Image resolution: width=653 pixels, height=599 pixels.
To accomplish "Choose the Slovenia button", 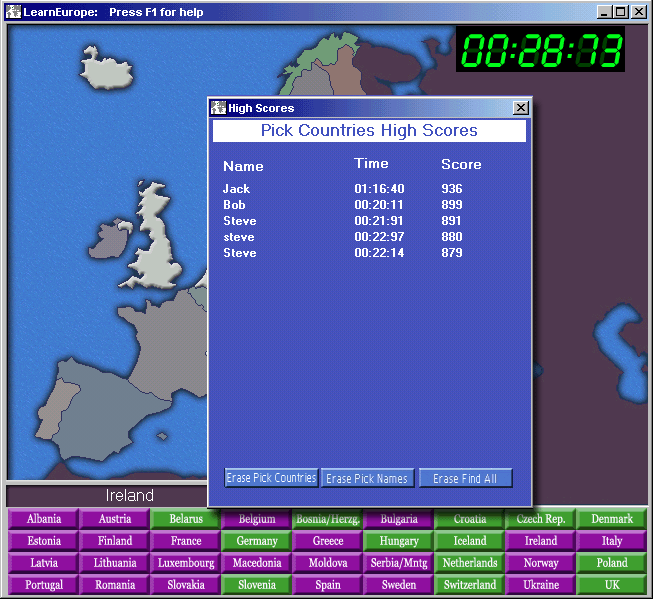I will (257, 585).
